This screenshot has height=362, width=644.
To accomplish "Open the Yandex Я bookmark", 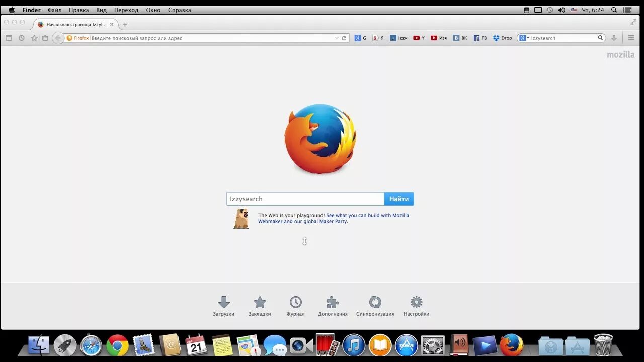I will pyautogui.click(x=378, y=38).
